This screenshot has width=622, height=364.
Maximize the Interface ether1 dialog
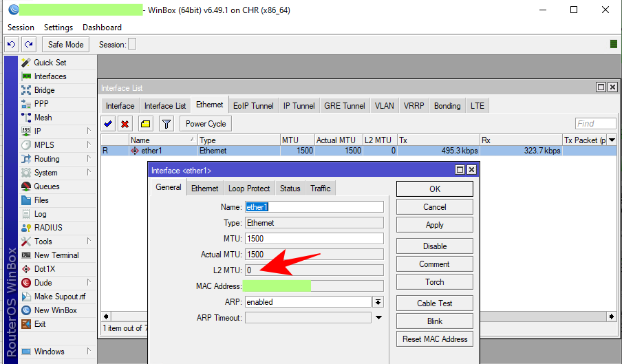pyautogui.click(x=460, y=170)
